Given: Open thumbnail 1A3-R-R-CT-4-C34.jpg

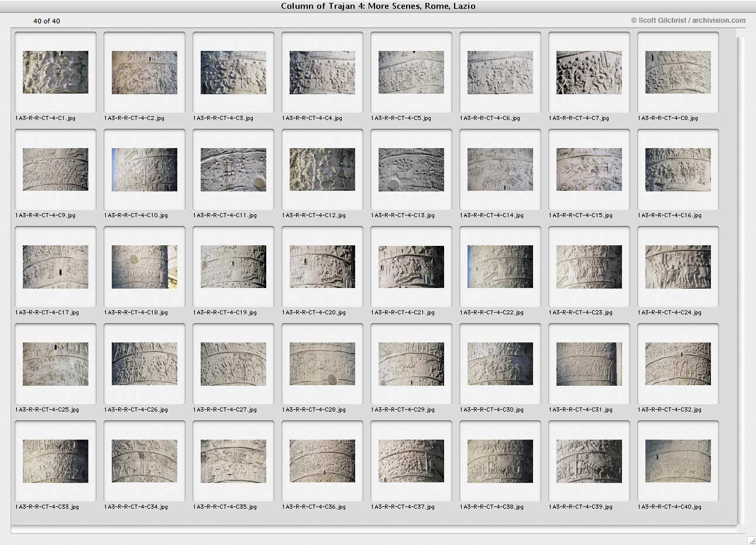Looking at the screenshot, I should [145, 461].
